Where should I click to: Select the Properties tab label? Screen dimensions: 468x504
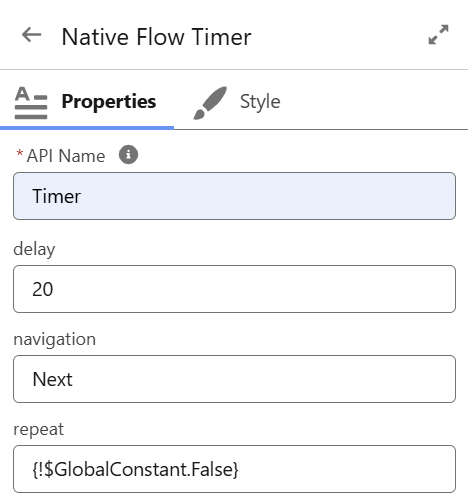pos(109,101)
